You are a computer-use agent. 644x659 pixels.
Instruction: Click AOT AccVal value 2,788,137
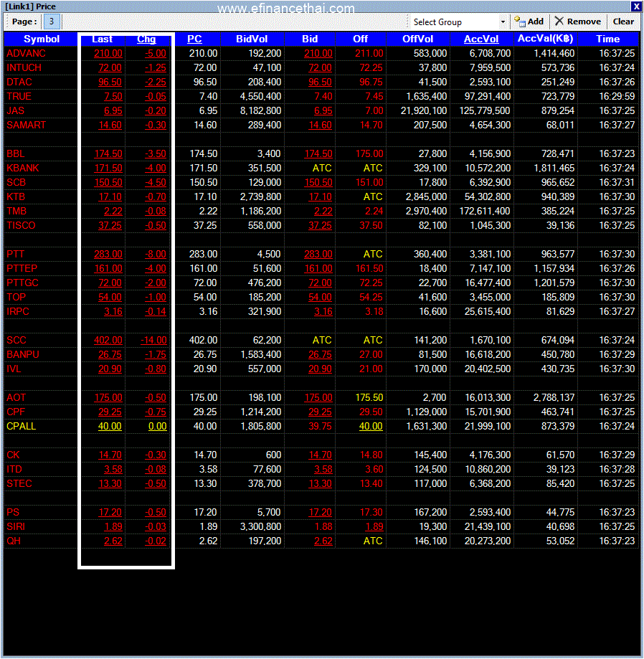[x=554, y=397]
